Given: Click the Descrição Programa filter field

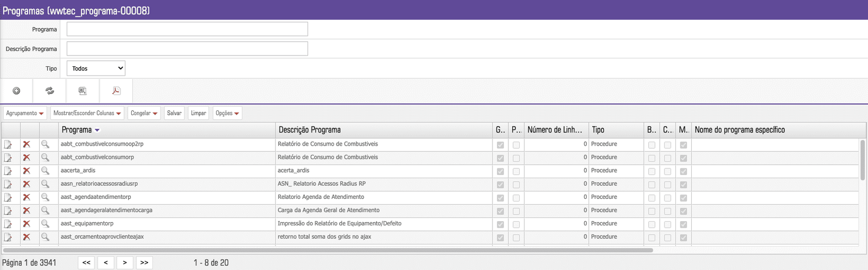Looking at the screenshot, I should (x=187, y=49).
